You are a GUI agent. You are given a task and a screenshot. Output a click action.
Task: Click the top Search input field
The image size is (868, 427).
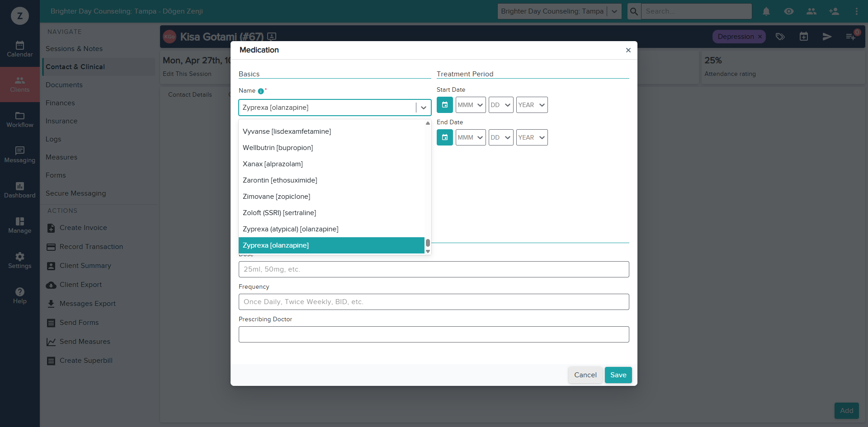pos(697,11)
